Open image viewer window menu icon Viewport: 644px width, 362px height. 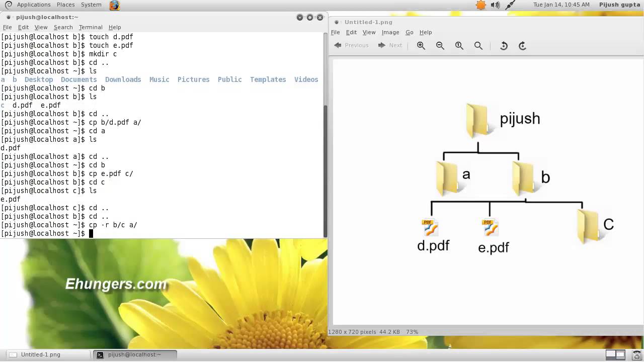pyautogui.click(x=337, y=22)
